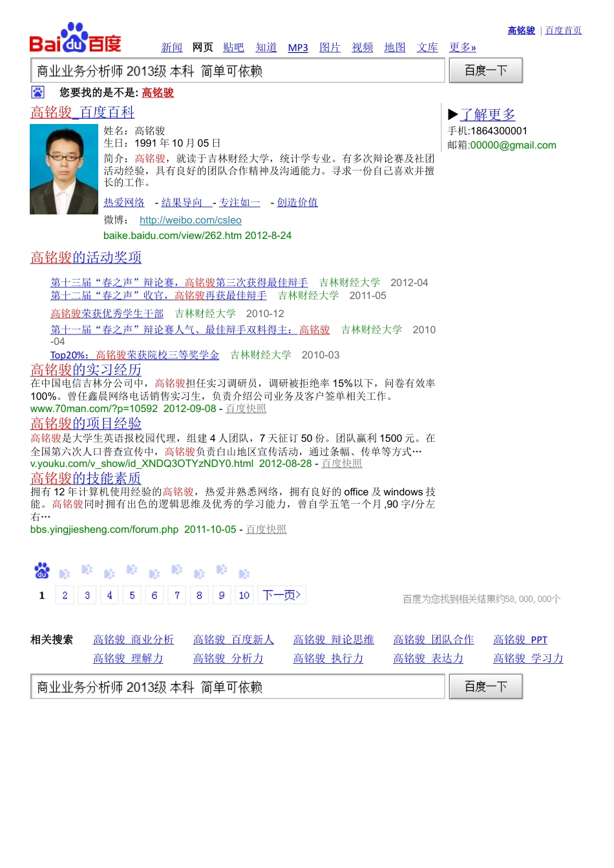Open 第十二届春之声收官 award link
614x868 pixels.
pyautogui.click(x=158, y=295)
